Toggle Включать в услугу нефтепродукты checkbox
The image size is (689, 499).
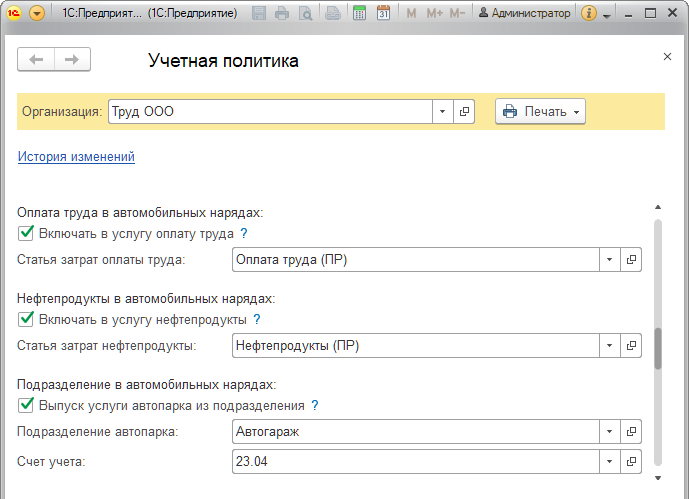tap(26, 319)
